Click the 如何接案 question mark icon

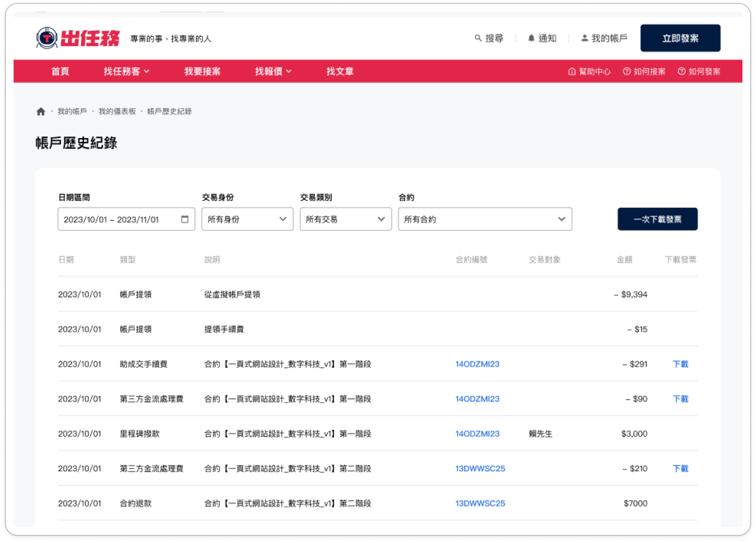point(627,72)
